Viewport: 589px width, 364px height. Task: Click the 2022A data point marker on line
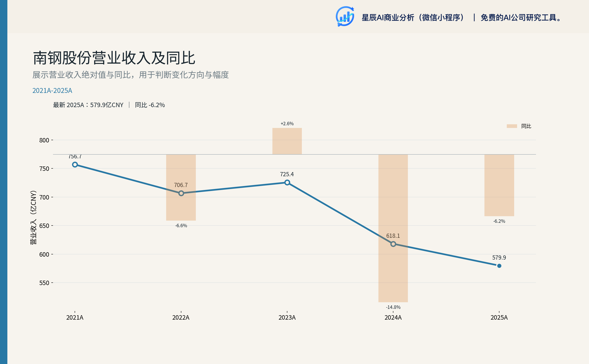pos(181,193)
